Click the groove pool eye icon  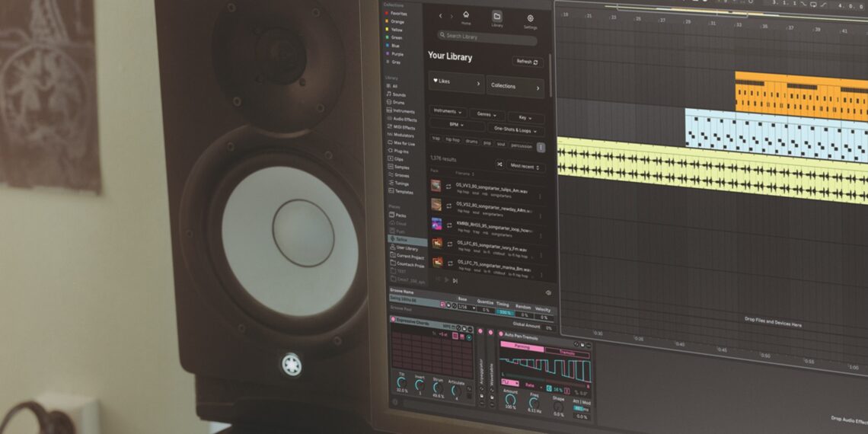548,293
